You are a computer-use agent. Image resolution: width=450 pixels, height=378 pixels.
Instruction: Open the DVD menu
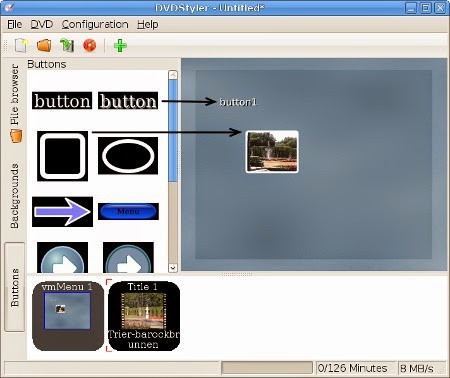(x=42, y=24)
